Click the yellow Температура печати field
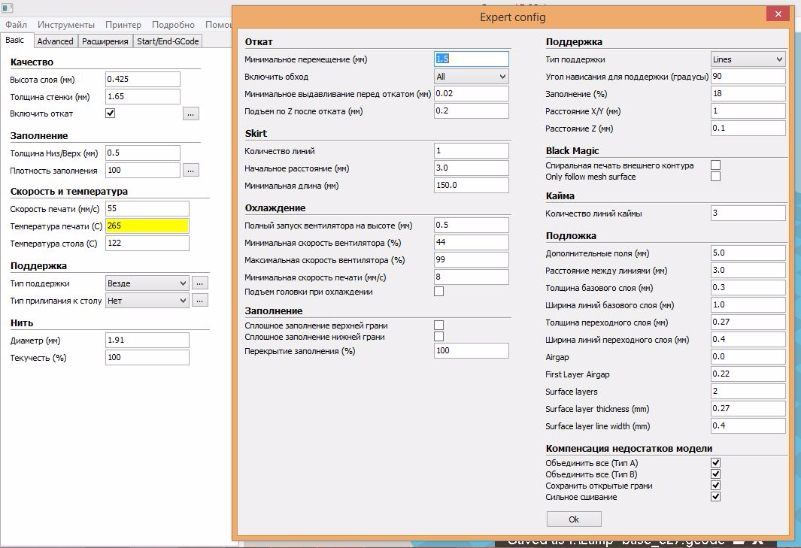This screenshot has height=548, width=801. click(x=146, y=226)
